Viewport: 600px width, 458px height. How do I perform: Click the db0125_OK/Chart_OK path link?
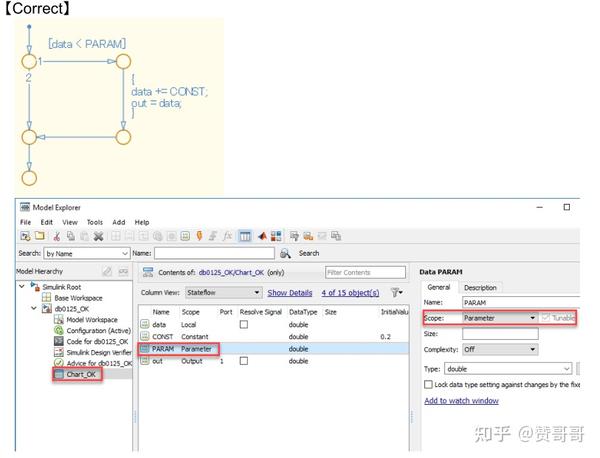pyautogui.click(x=231, y=272)
